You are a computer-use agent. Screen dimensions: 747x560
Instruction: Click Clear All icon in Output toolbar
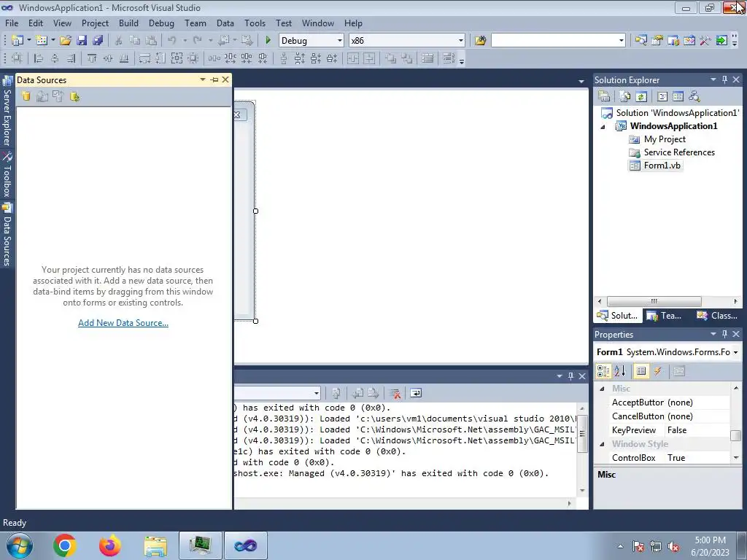tap(395, 393)
